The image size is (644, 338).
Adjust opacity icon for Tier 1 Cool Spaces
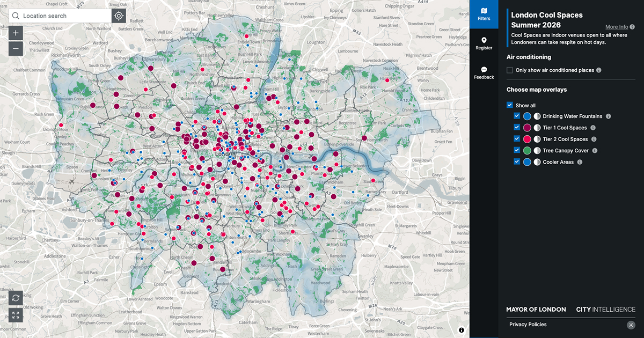pos(537,128)
